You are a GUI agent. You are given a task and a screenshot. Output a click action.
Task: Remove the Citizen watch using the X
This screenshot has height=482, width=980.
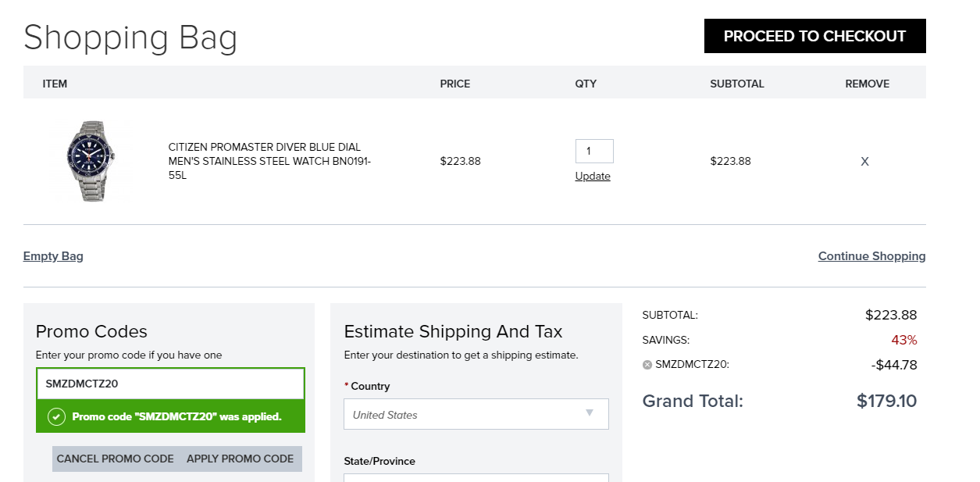[864, 162]
